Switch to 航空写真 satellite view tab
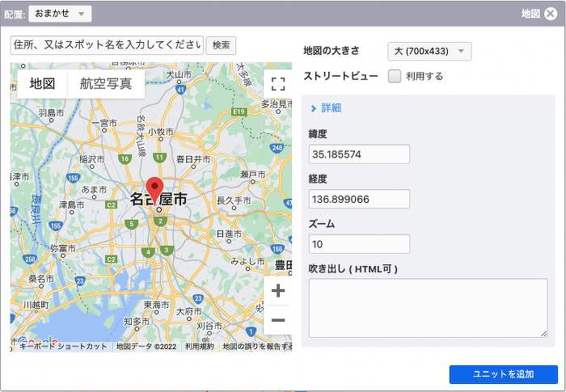 tap(106, 83)
